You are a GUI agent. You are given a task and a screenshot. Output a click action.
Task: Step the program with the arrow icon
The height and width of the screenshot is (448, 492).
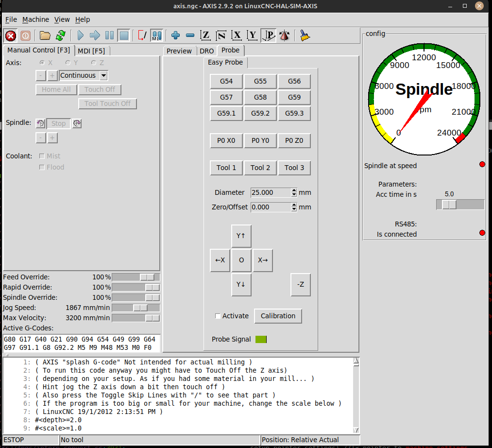click(95, 35)
